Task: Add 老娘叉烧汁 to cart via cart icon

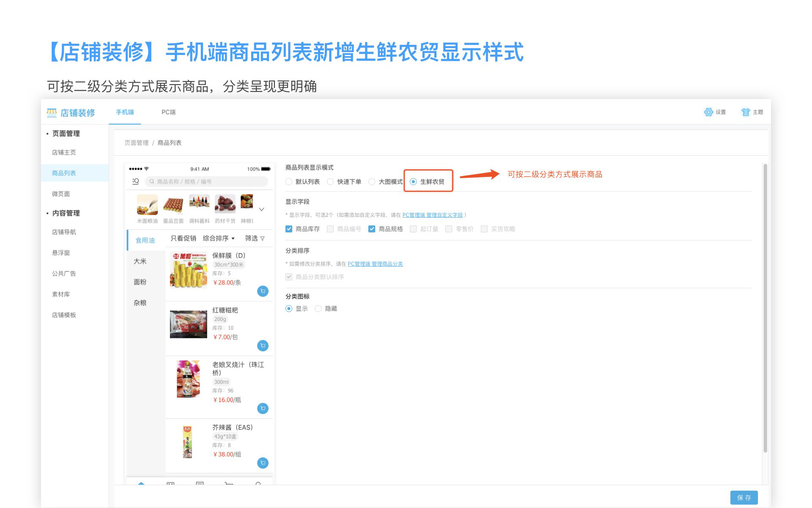Action: [x=263, y=409]
